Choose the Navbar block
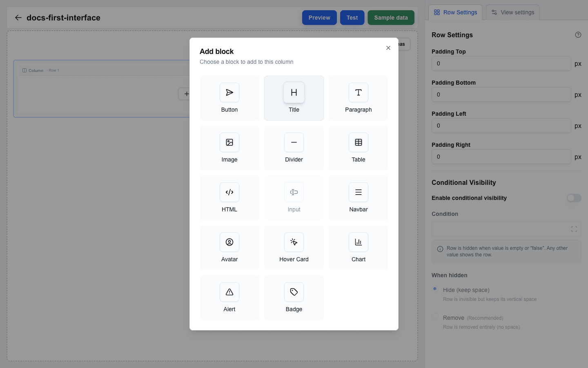This screenshot has width=588, height=368. [x=359, y=198]
